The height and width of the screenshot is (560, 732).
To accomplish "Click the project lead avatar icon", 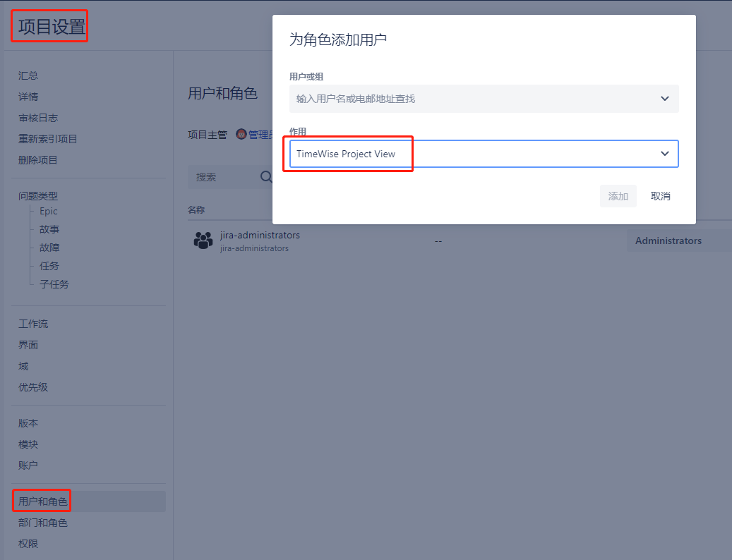I will [x=241, y=135].
